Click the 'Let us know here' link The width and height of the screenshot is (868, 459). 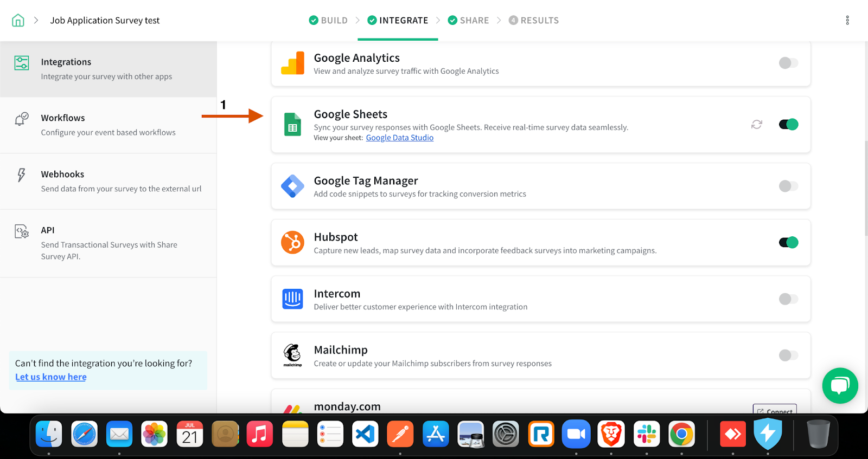pos(51,377)
